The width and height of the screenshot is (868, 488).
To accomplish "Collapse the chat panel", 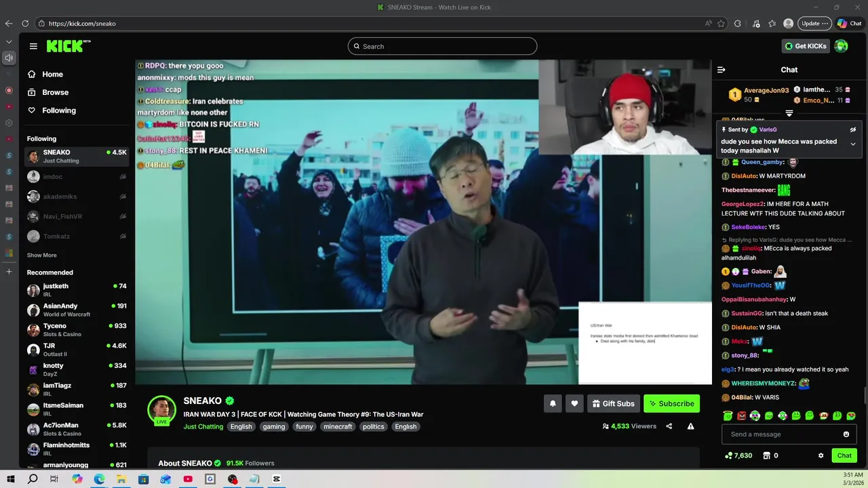I will click(x=721, y=70).
